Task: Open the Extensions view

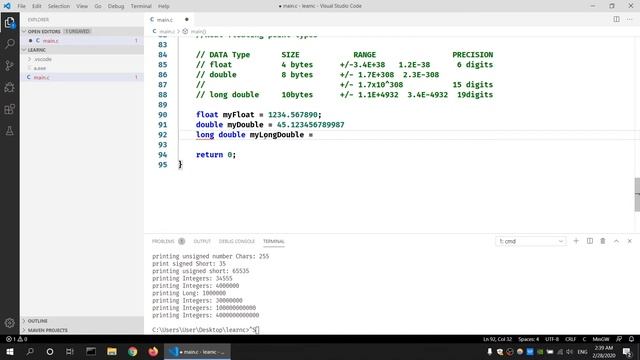Action: click(x=9, y=109)
